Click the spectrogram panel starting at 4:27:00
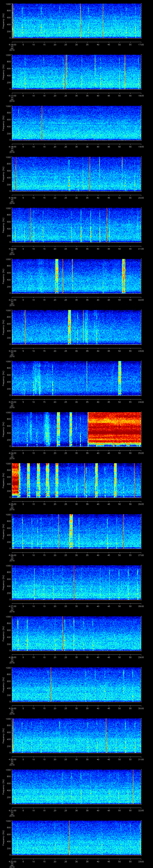 (x=76, y=582)
